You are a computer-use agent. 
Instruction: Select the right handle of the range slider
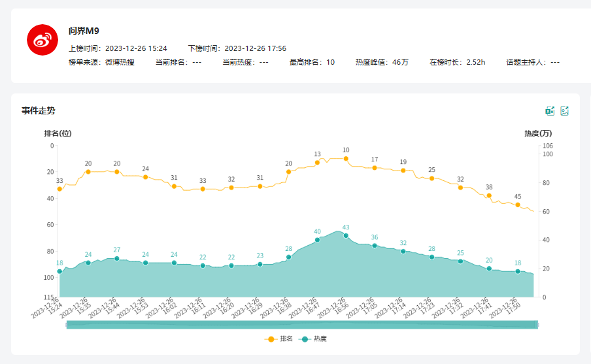[x=537, y=324]
